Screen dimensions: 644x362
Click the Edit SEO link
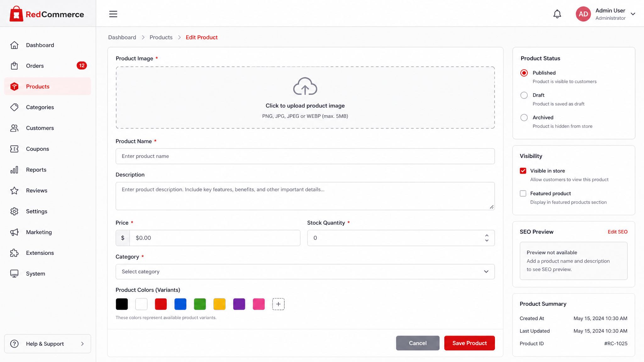tap(618, 232)
